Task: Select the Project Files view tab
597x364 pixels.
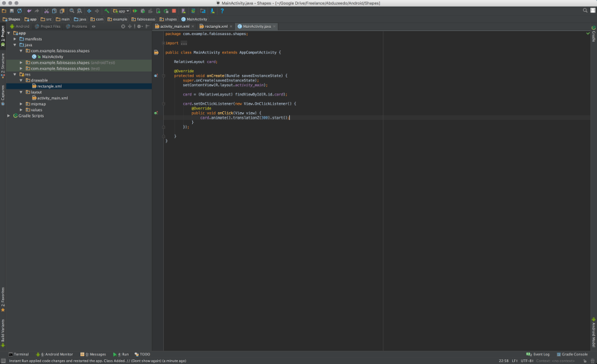Action: click(48, 27)
